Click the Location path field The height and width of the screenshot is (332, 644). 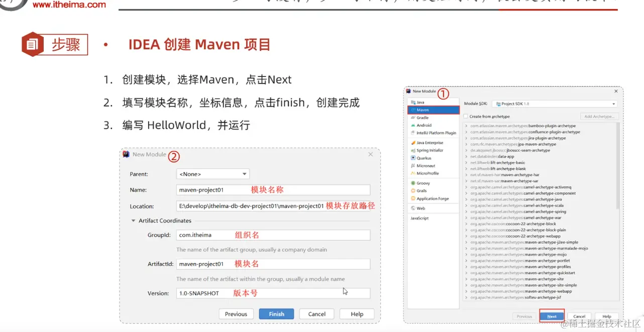click(273, 206)
